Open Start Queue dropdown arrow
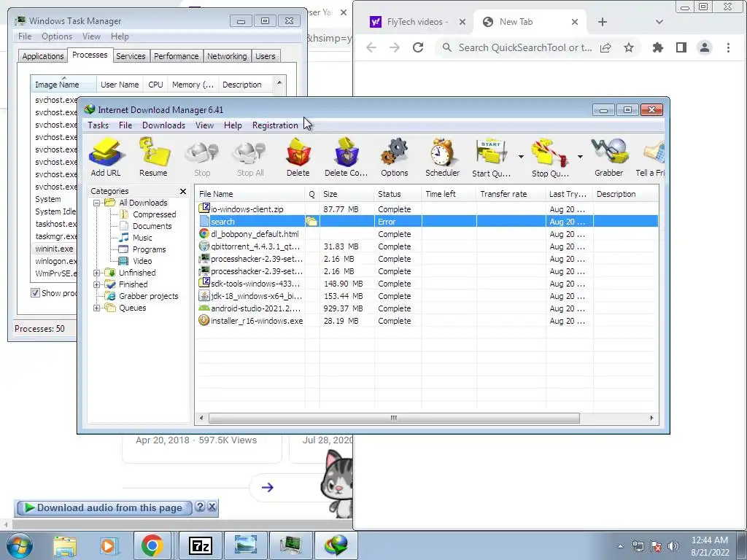The height and width of the screenshot is (560, 747). [521, 156]
